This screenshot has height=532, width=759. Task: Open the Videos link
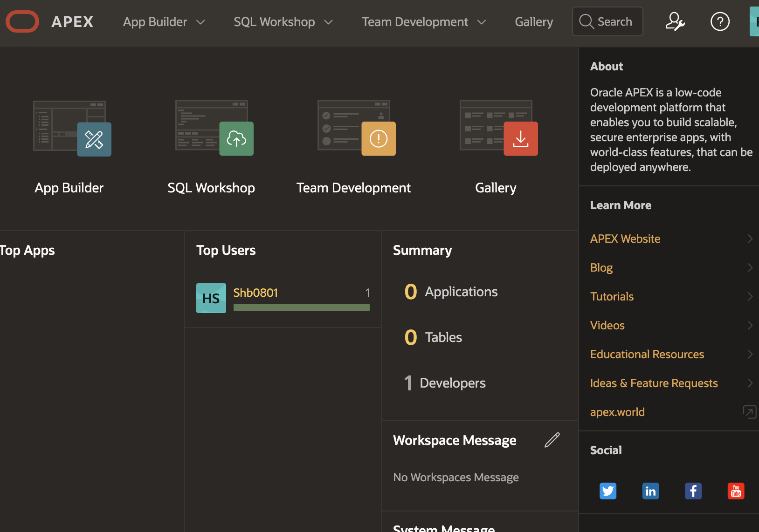(607, 325)
